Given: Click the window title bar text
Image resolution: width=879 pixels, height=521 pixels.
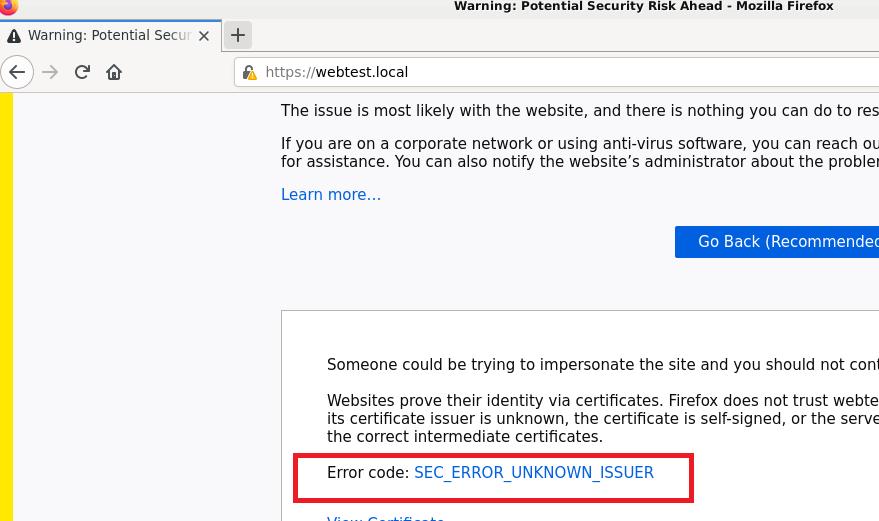Looking at the screenshot, I should (x=644, y=6).
